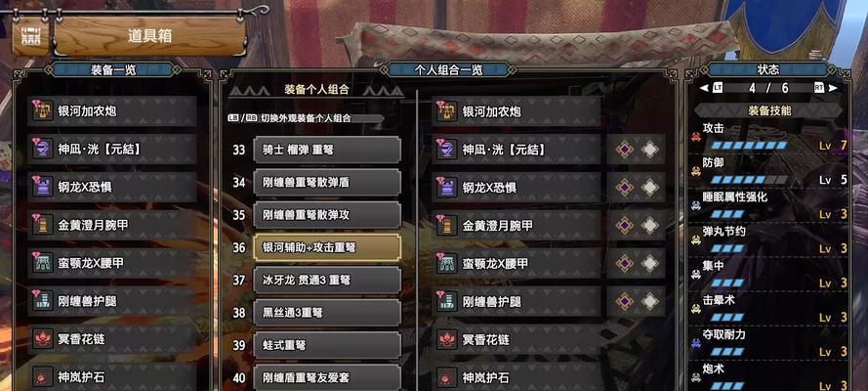This screenshot has height=391, width=868.
Task: Click the heavy bowgun icon for 银河加农炮 in equipment list
Action: (x=43, y=111)
